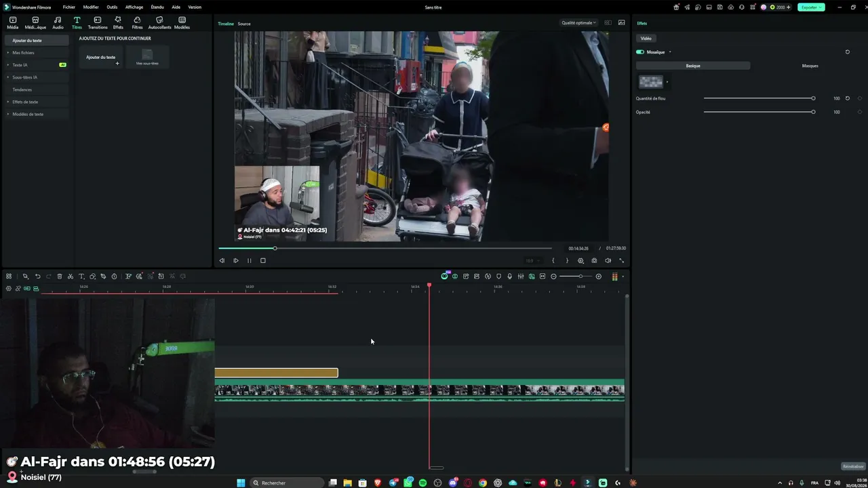The height and width of the screenshot is (488, 868).
Task: Set mark-out point with right brace
Action: [x=567, y=261]
